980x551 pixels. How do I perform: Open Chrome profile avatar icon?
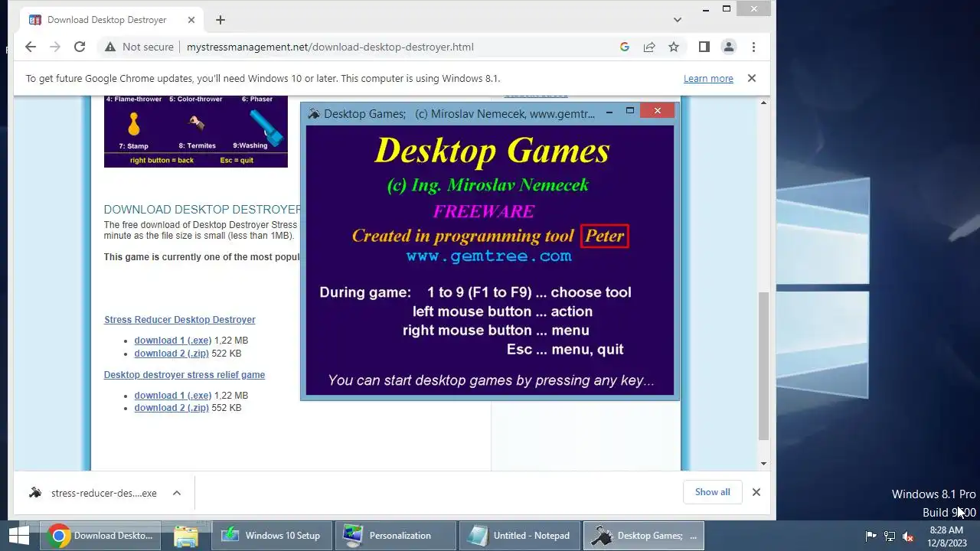tap(729, 47)
